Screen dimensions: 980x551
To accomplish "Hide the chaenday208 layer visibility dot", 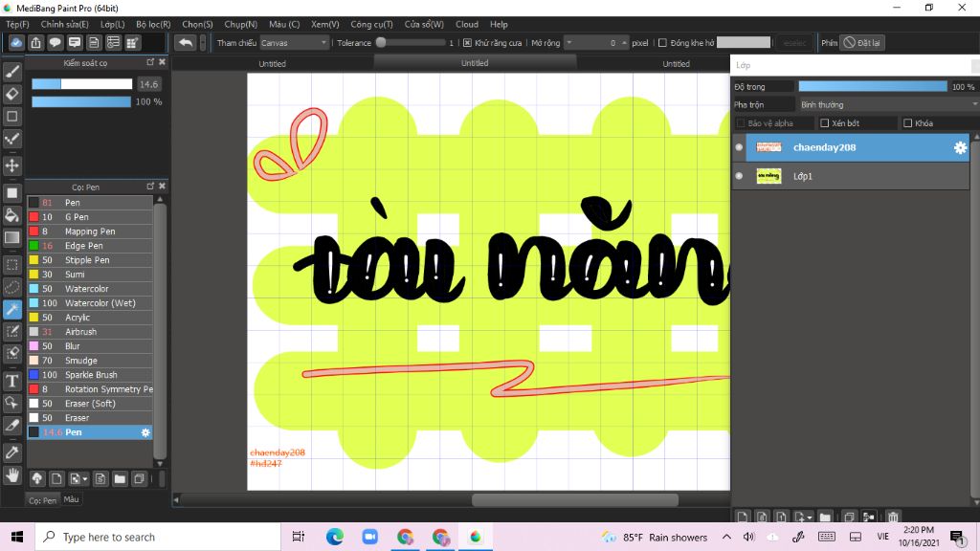I will 739,147.
